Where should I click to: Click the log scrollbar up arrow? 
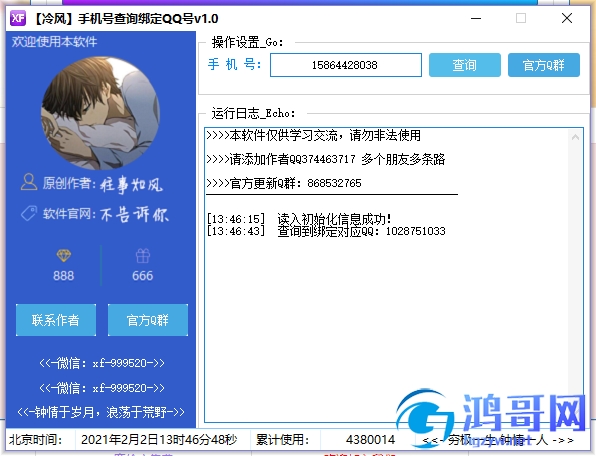tap(575, 137)
